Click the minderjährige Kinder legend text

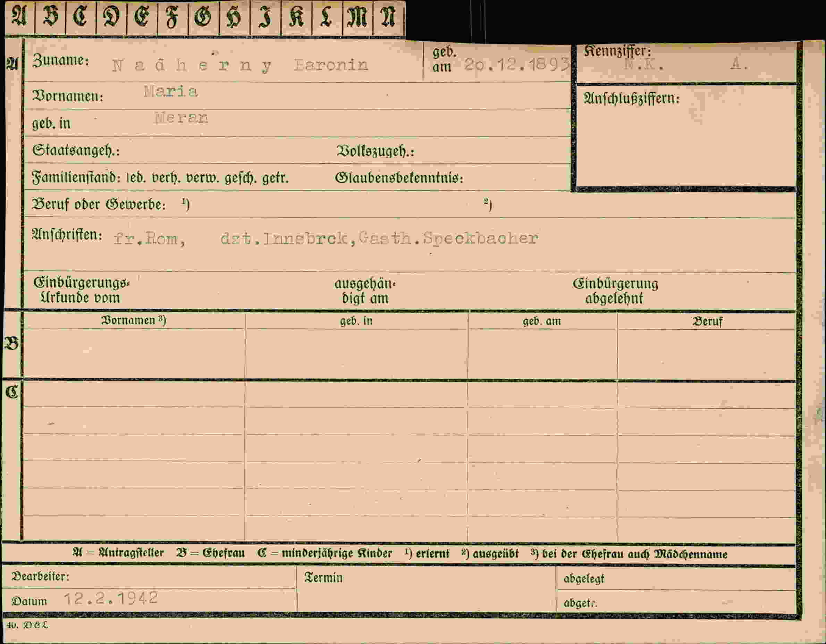pyautogui.click(x=337, y=554)
